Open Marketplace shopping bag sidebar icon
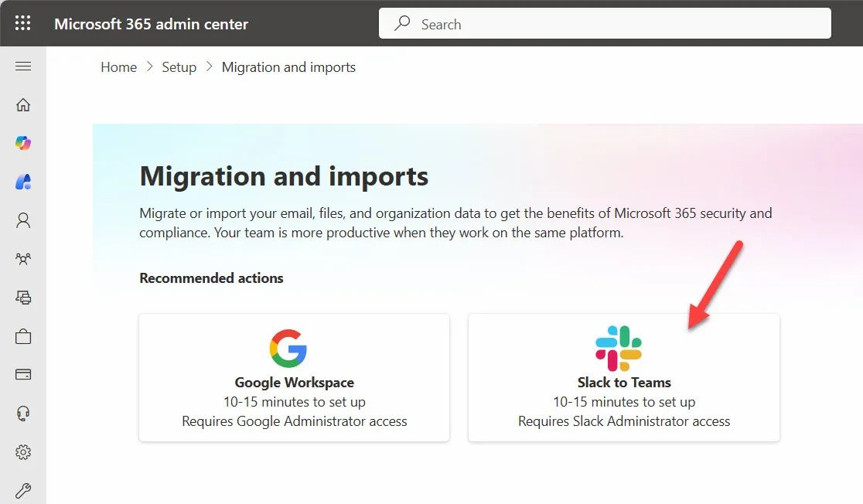863x504 pixels. (23, 336)
